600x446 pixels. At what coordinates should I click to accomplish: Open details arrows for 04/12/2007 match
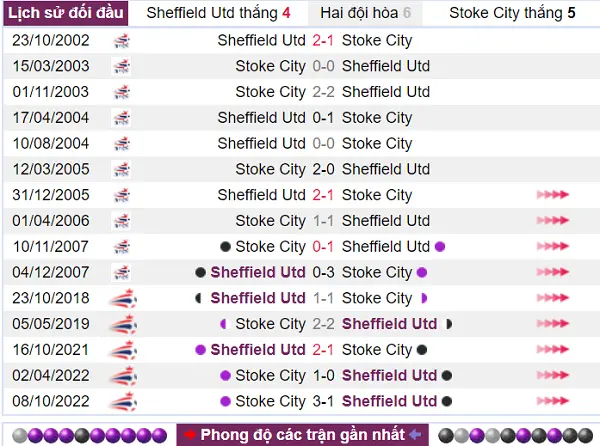(x=553, y=272)
